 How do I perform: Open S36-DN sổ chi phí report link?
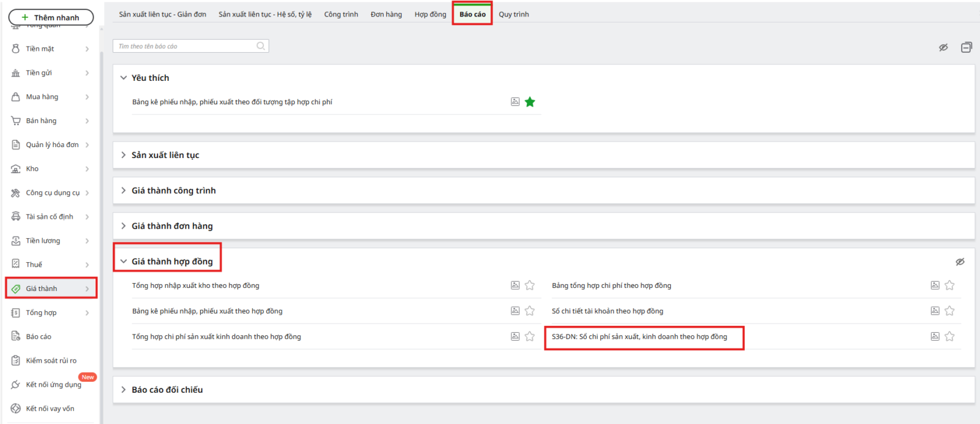click(x=639, y=337)
